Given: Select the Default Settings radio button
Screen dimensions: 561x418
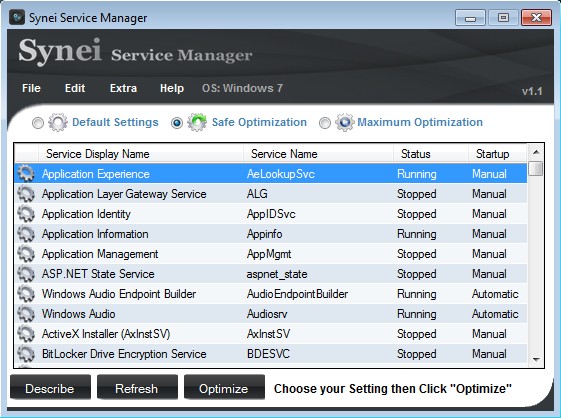Looking at the screenshot, I should pos(38,123).
